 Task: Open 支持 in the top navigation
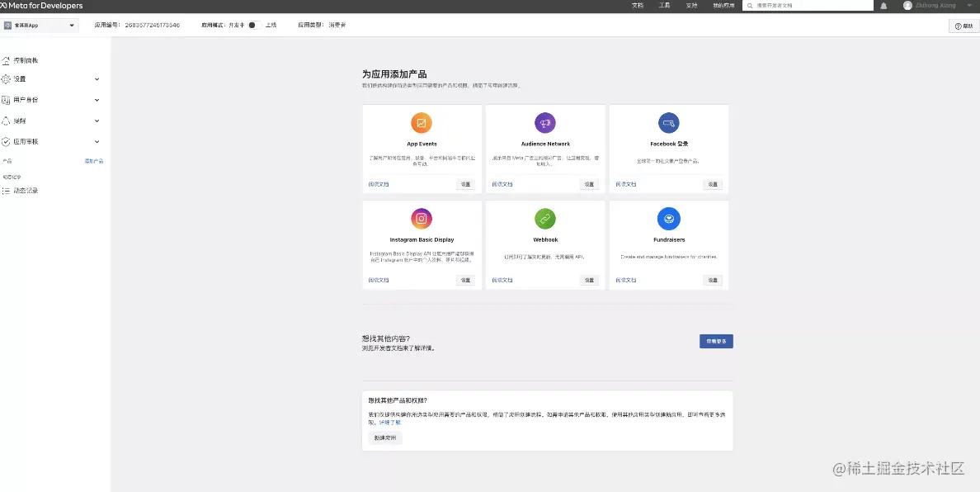tap(691, 6)
